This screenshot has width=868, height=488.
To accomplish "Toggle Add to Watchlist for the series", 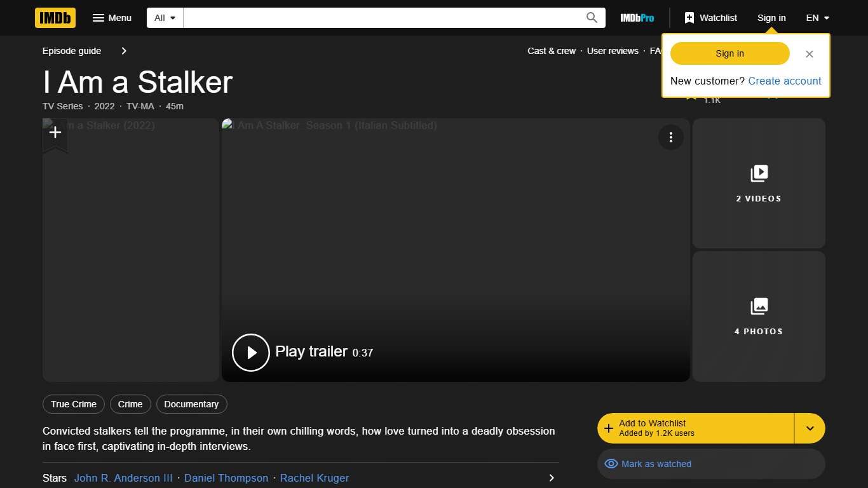I will [693, 428].
